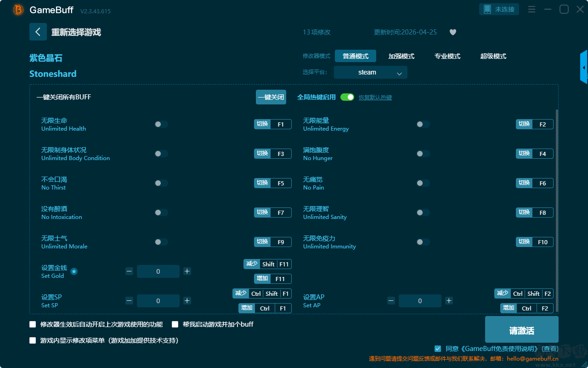
Task: Click Set AP 减少 Ctrl Shift F2 hotkey
Action: [524, 293]
